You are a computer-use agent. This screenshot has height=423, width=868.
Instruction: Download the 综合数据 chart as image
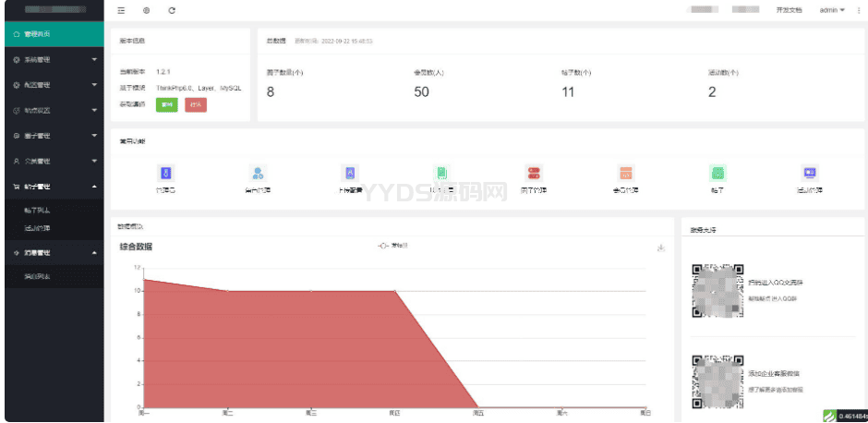(660, 248)
